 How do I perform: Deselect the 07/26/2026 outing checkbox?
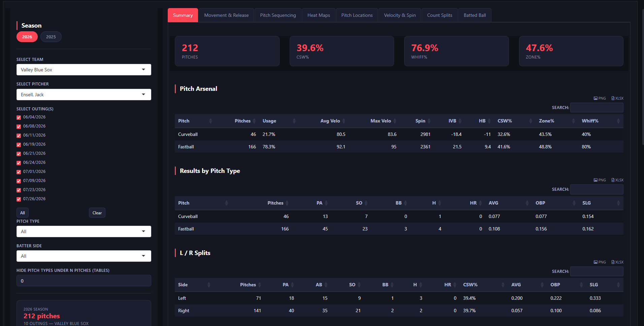point(19,199)
